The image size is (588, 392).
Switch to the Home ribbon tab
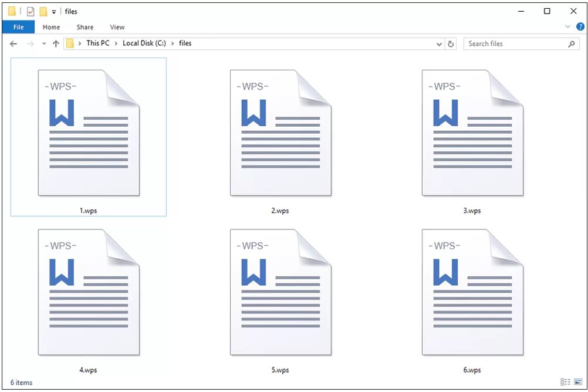pyautogui.click(x=52, y=27)
